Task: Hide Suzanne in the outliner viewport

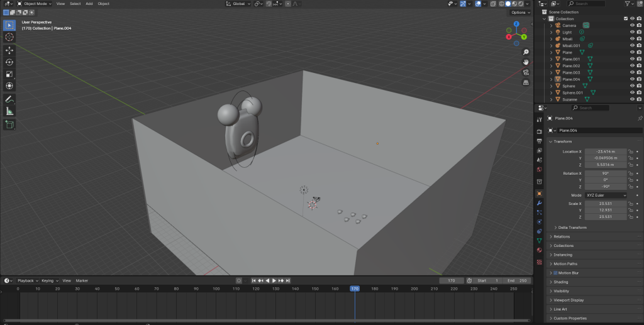Action: [x=632, y=99]
